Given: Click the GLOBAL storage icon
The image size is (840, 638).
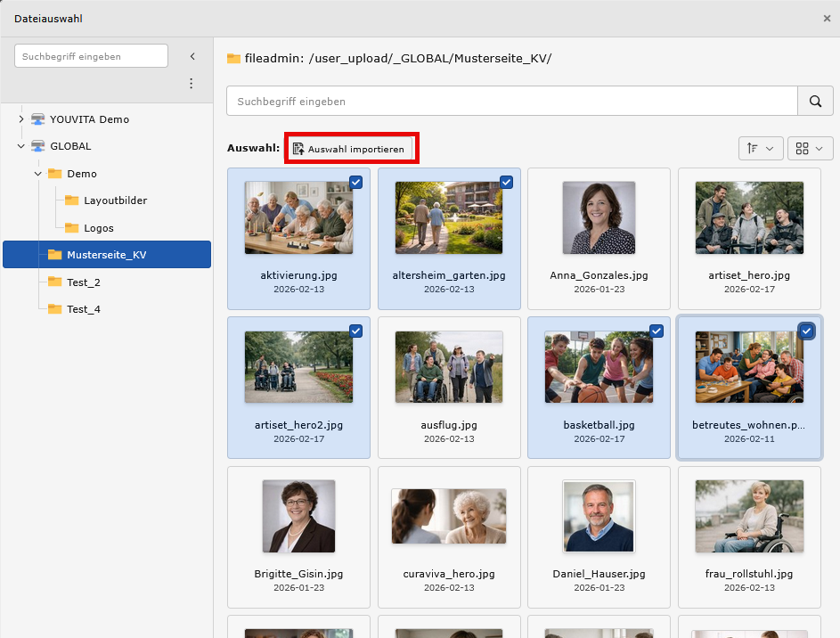Looking at the screenshot, I should click(x=37, y=146).
